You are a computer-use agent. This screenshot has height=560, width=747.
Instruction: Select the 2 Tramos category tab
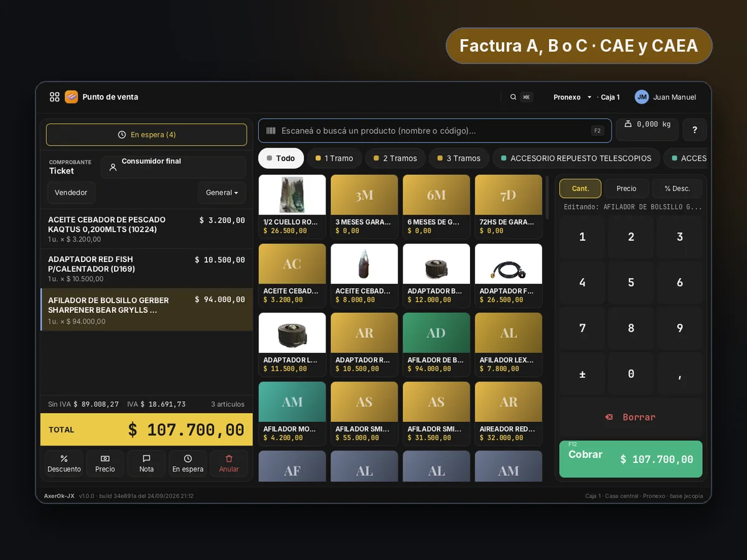pos(395,158)
